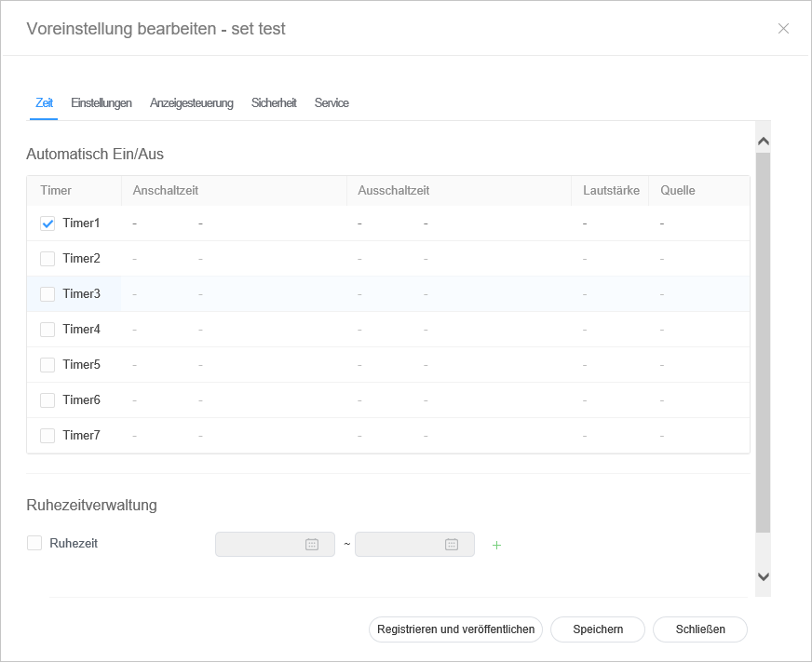Click the vertical scrollbar thumb
This screenshot has height=663, width=812.
(x=763, y=345)
